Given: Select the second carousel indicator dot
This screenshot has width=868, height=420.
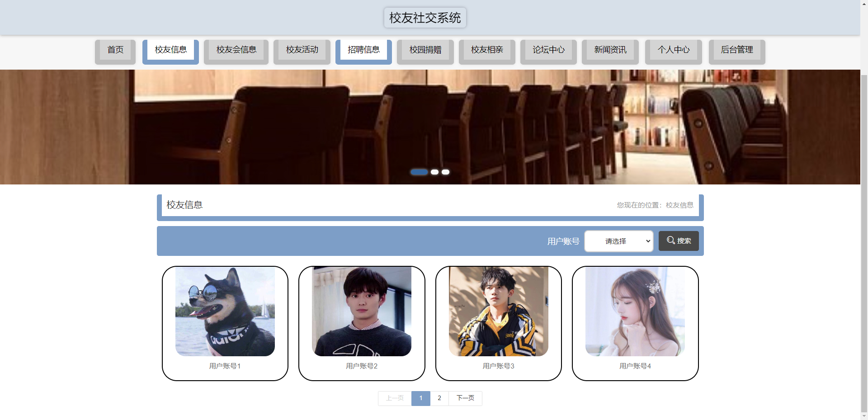Looking at the screenshot, I should 434,172.
